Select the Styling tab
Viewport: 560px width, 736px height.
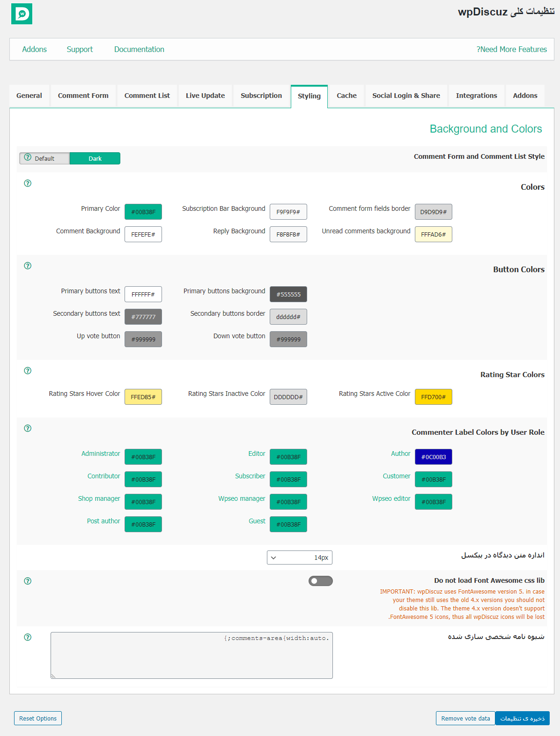tap(309, 96)
